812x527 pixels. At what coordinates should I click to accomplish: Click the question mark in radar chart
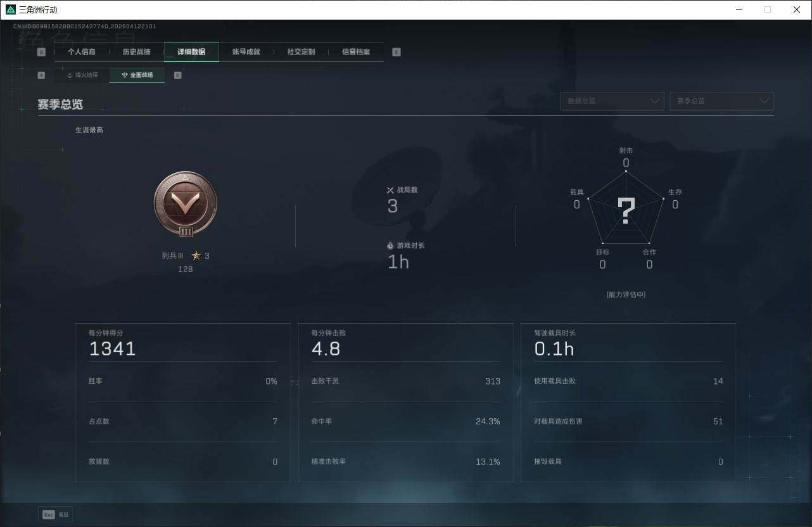coord(626,212)
